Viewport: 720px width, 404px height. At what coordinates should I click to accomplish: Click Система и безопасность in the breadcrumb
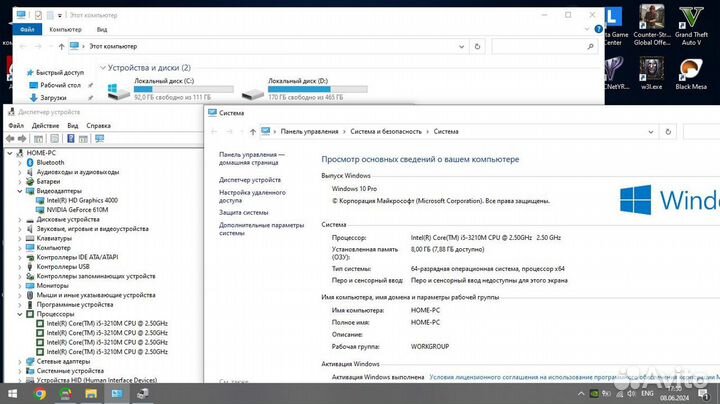point(386,132)
